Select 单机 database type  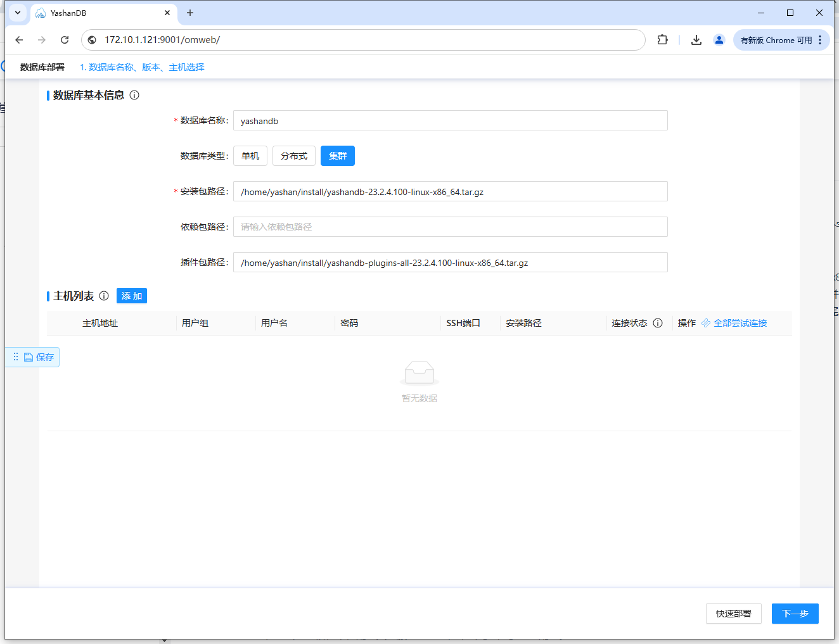click(x=250, y=156)
